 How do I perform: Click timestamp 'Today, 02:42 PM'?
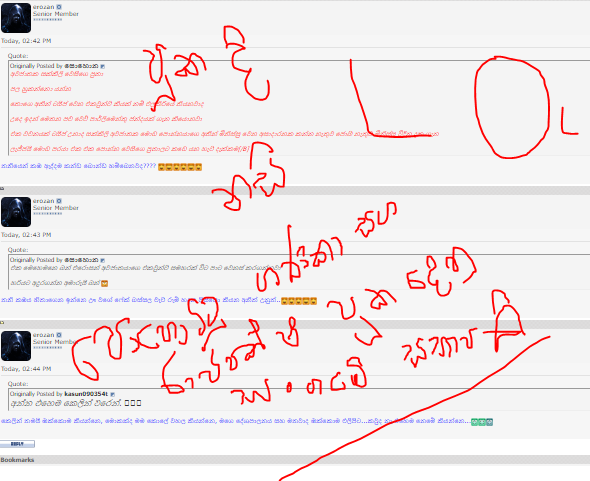click(x=26, y=41)
